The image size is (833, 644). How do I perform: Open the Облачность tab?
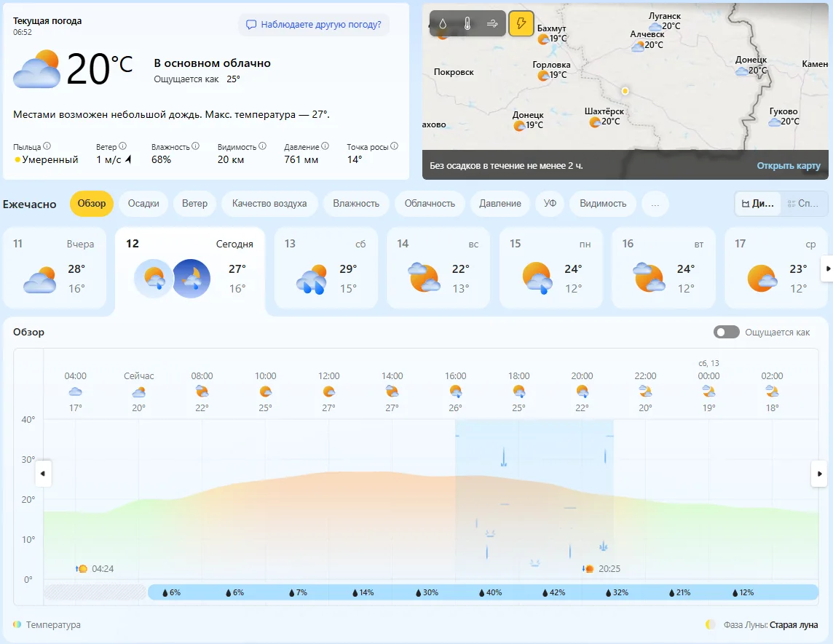coord(430,204)
